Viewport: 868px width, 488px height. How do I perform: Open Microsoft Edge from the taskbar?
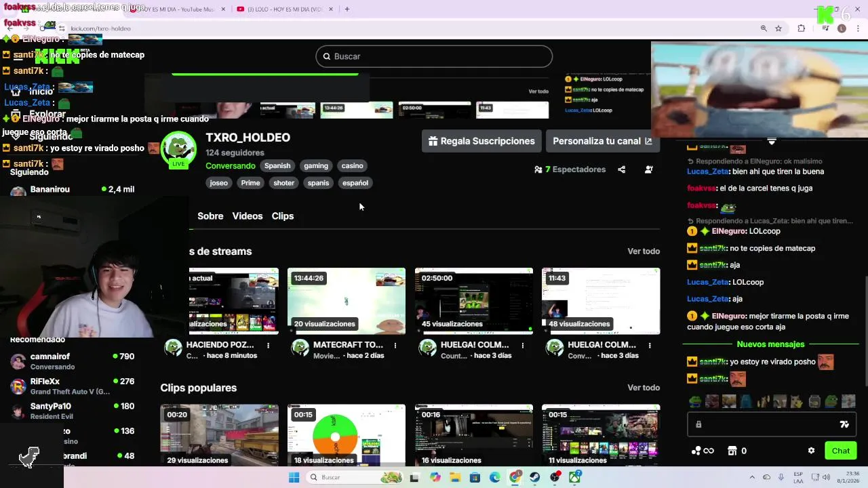[495, 477]
